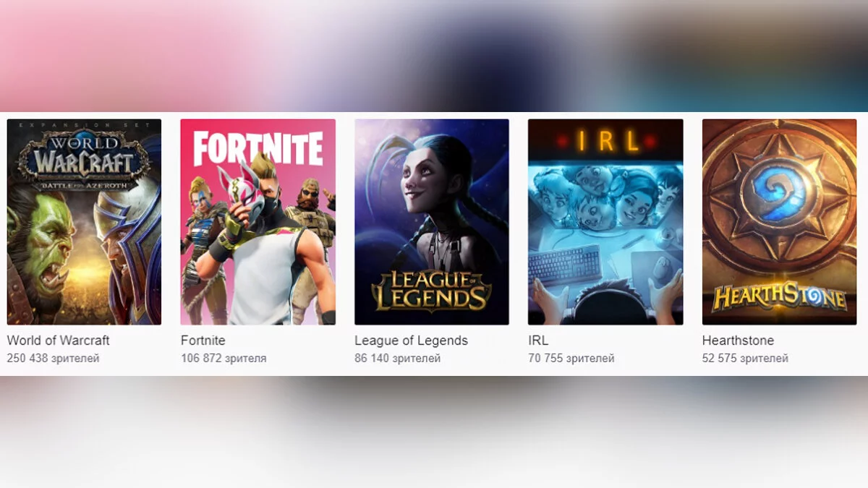Open the Fortnite cover art
The image size is (868, 488).
coord(258,222)
